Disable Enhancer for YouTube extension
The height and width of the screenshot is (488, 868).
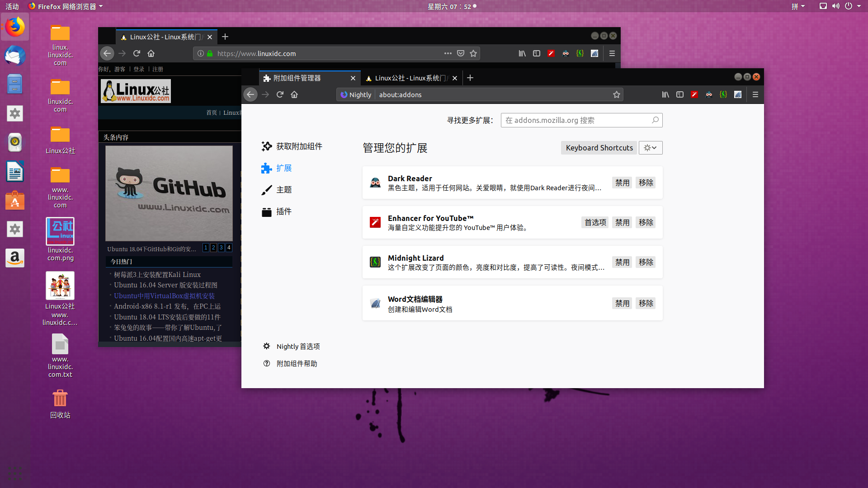[622, 222]
